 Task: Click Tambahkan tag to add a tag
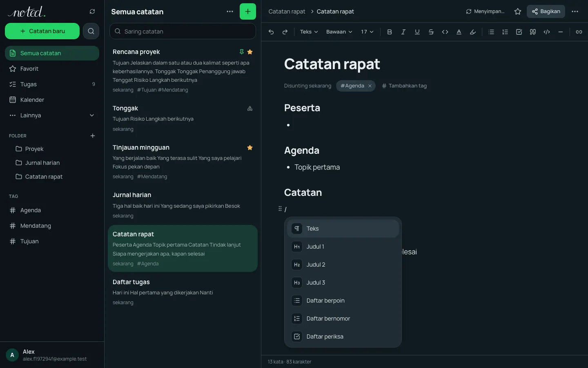[x=404, y=86]
